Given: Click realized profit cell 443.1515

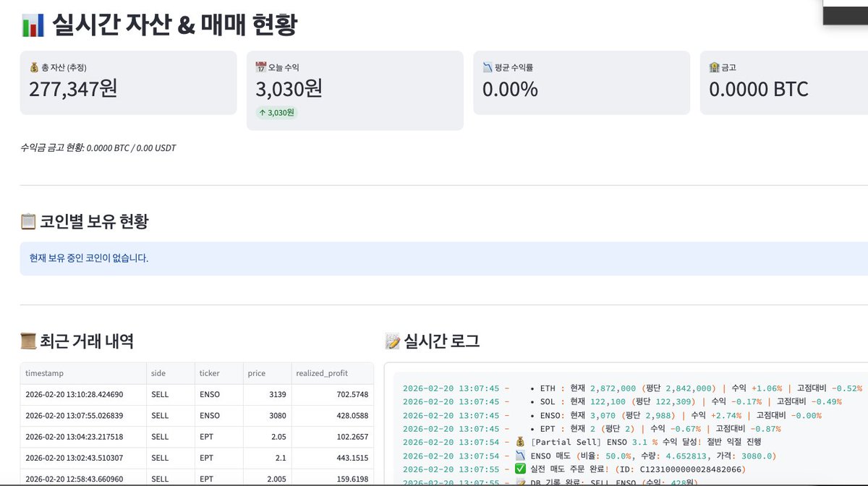Looking at the screenshot, I should coord(332,458).
